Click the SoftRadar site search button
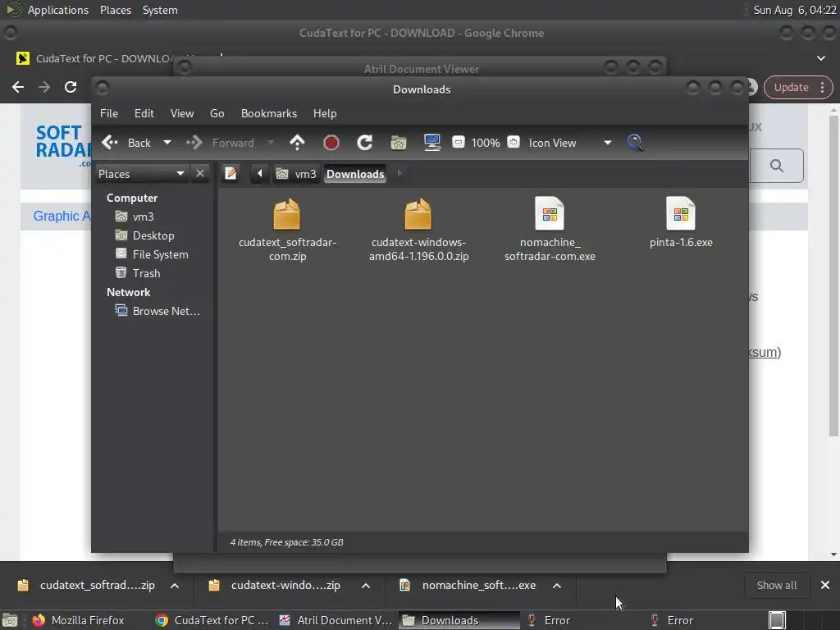840x630 pixels. [777, 166]
